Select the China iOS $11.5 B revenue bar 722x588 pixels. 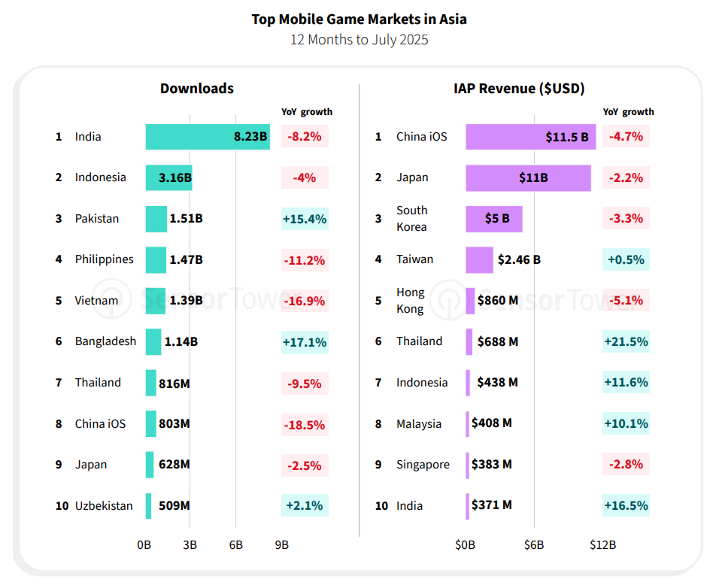click(x=530, y=137)
